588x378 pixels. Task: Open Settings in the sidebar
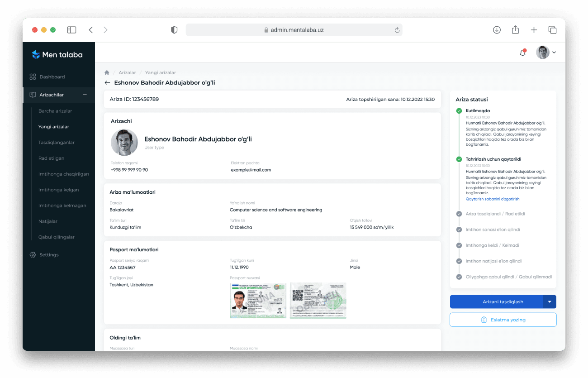(x=49, y=255)
